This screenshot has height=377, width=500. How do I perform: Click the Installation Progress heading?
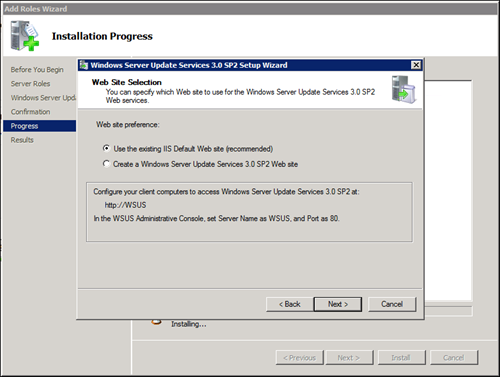(x=102, y=36)
